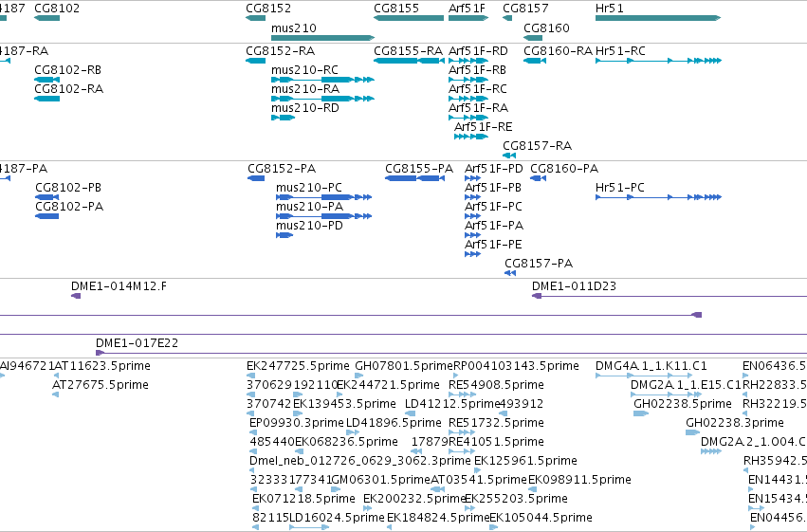This screenshot has height=532, width=807.
Task: Select BAC end DME1-014M12.F
Action: 76,296
